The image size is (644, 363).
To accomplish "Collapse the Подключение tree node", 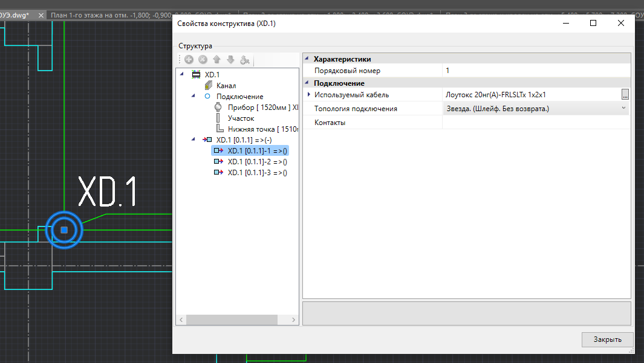I will click(x=194, y=96).
